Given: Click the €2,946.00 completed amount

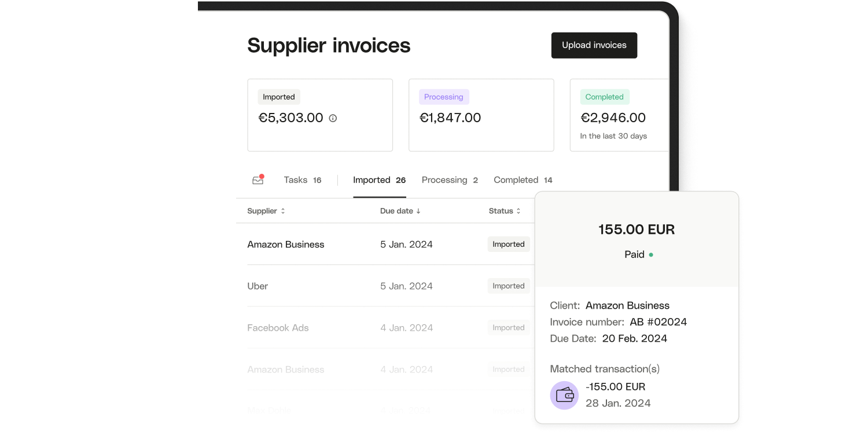Looking at the screenshot, I should click(613, 118).
